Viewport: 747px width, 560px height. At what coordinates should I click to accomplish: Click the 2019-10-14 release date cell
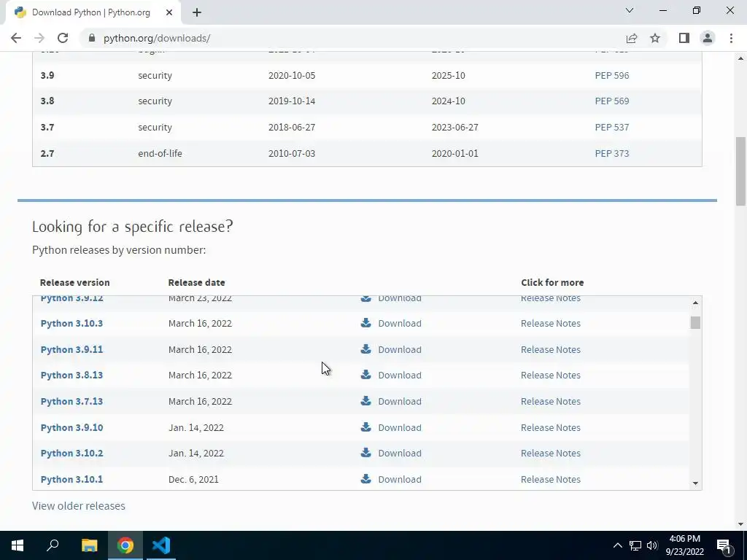pos(292,101)
